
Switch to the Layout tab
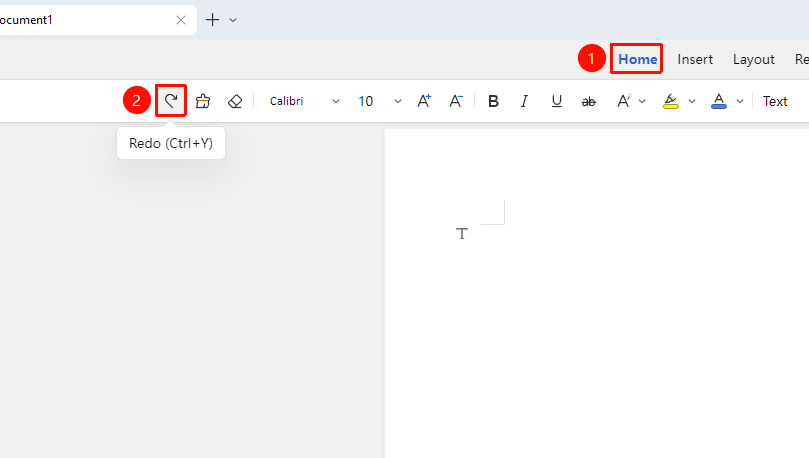pyautogui.click(x=754, y=59)
